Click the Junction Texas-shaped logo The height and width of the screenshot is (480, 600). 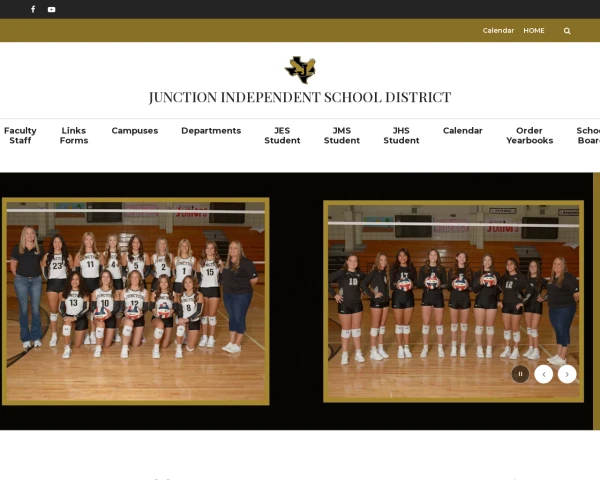coord(300,70)
